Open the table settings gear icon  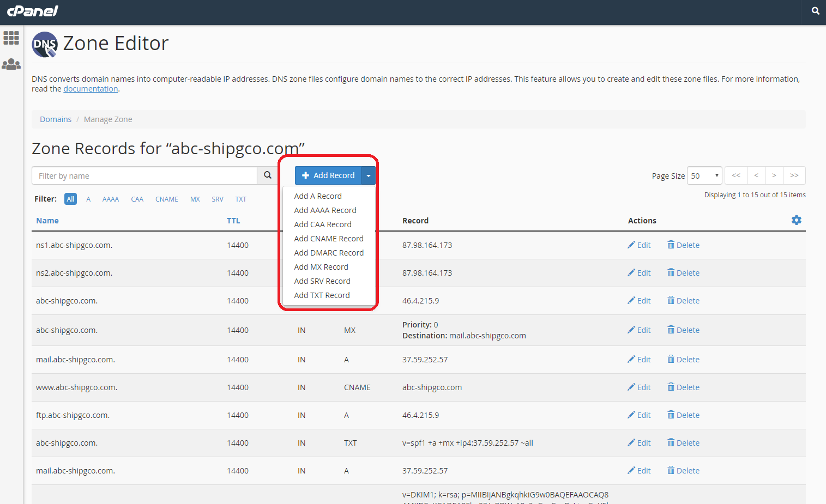797,220
